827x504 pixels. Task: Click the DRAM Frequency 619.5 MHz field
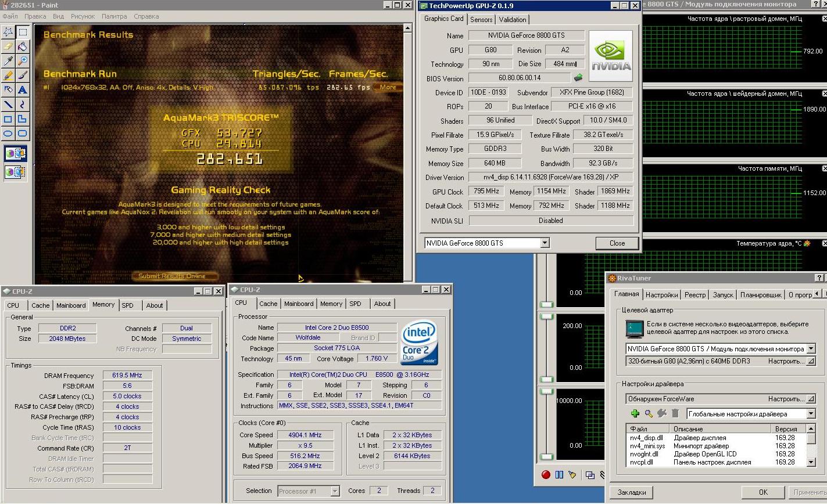click(127, 376)
